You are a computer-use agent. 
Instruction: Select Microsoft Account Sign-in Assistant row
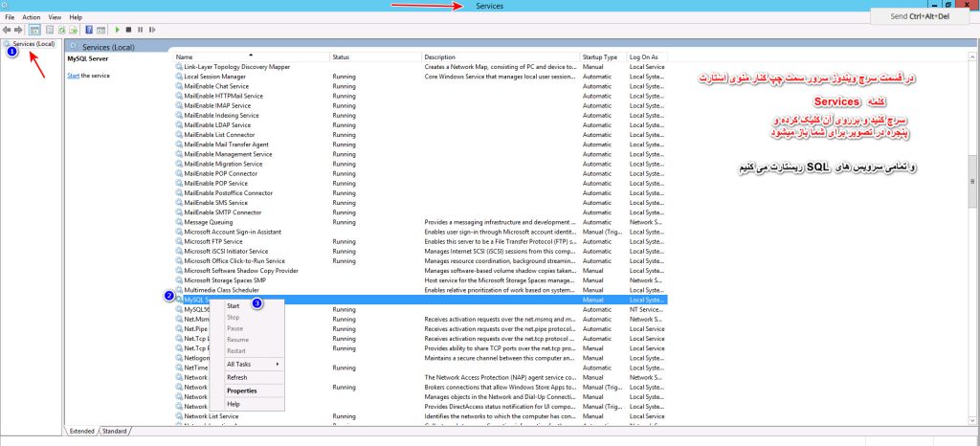click(421, 232)
